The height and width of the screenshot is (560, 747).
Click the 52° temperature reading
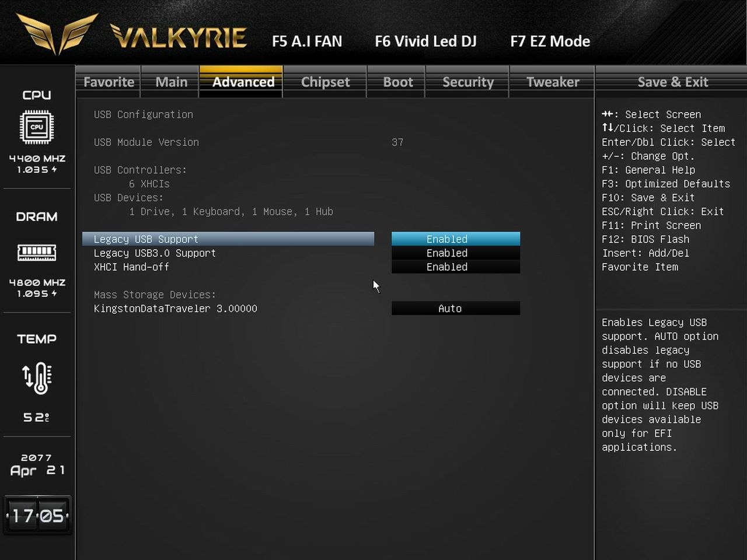pyautogui.click(x=36, y=417)
